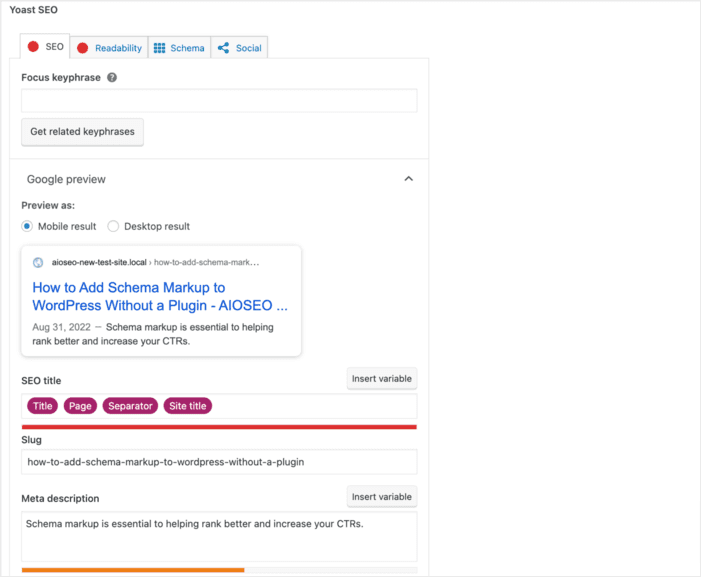The height and width of the screenshot is (577, 701).
Task: Click the globe favicon in Google preview
Action: tap(38, 262)
